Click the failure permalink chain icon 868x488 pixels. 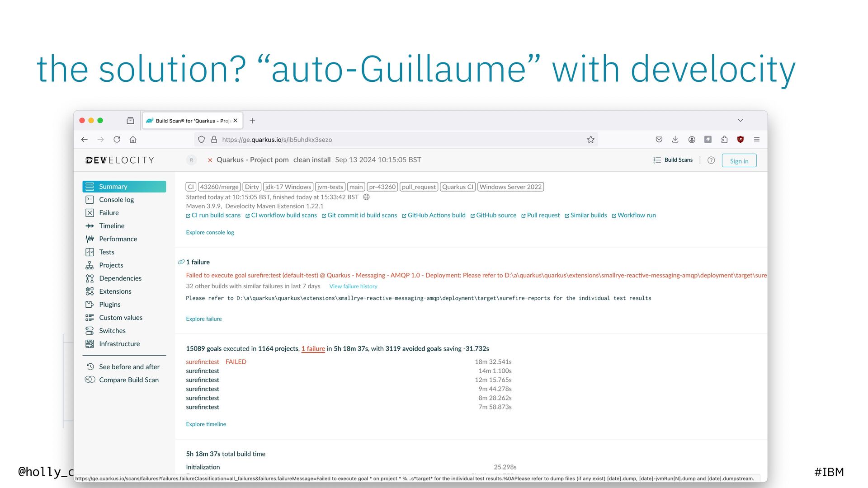click(181, 262)
